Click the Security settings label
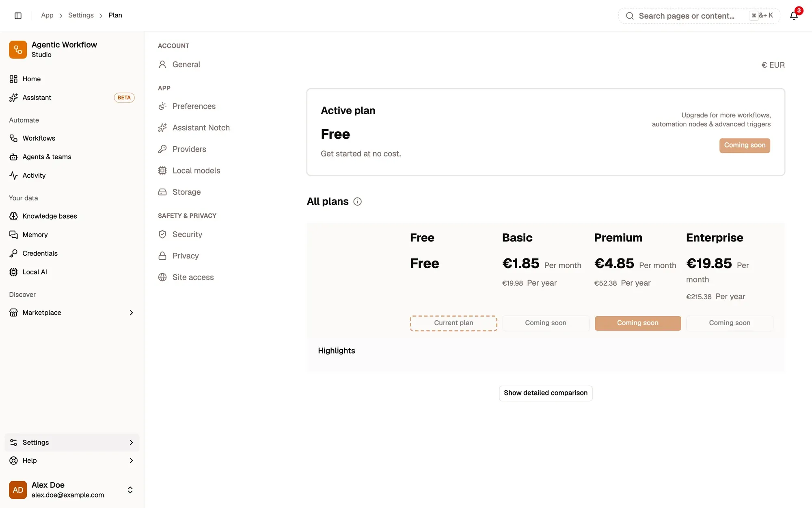The image size is (812, 508). (187, 234)
